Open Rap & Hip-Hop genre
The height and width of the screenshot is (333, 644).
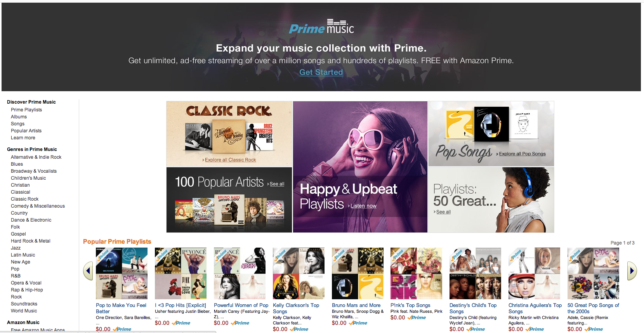tap(27, 290)
